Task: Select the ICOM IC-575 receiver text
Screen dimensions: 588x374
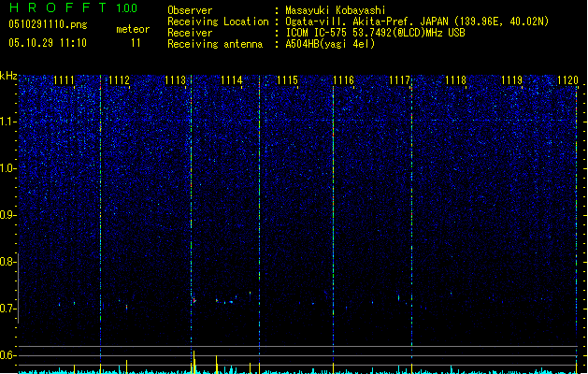Action: point(375,33)
